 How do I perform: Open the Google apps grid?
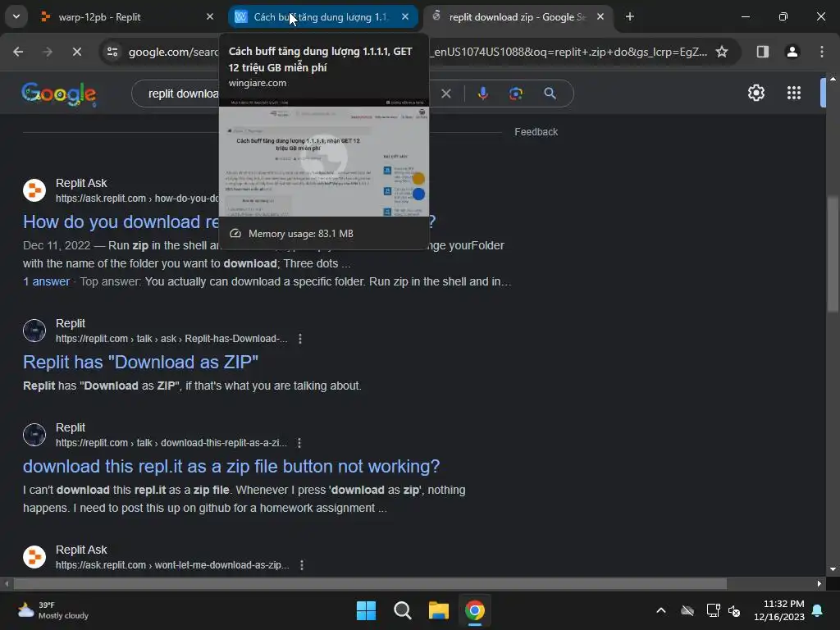coord(794,94)
